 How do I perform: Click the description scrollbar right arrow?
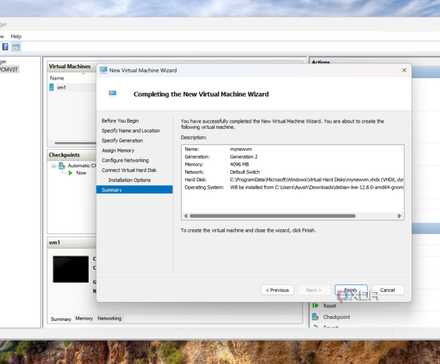tap(399, 216)
